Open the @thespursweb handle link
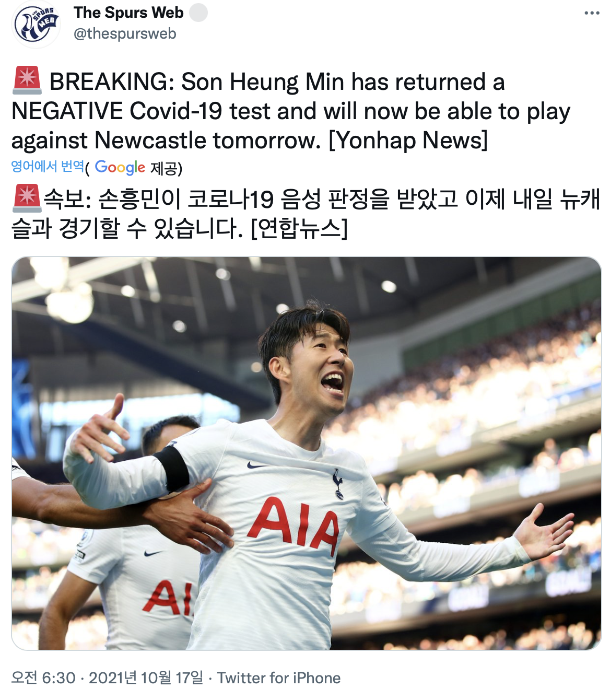The image size is (610, 700). tap(125, 33)
